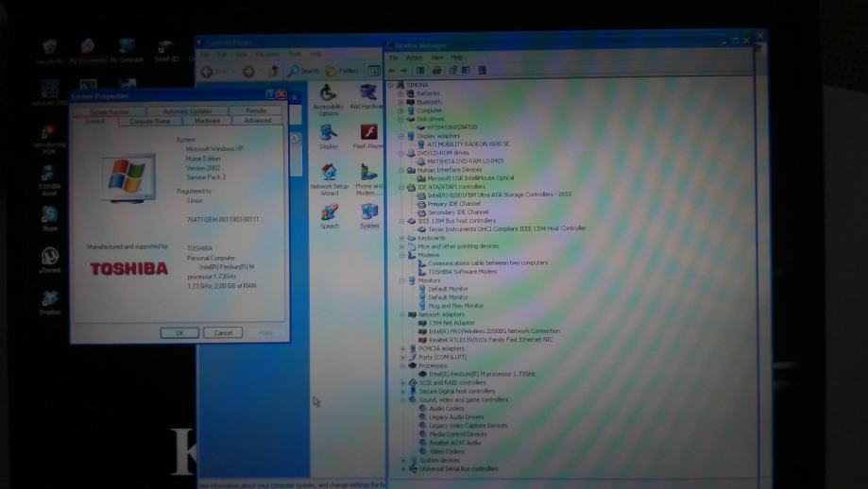
Task: Click Forward arrow in Control Panel toolbar
Action: (248, 72)
